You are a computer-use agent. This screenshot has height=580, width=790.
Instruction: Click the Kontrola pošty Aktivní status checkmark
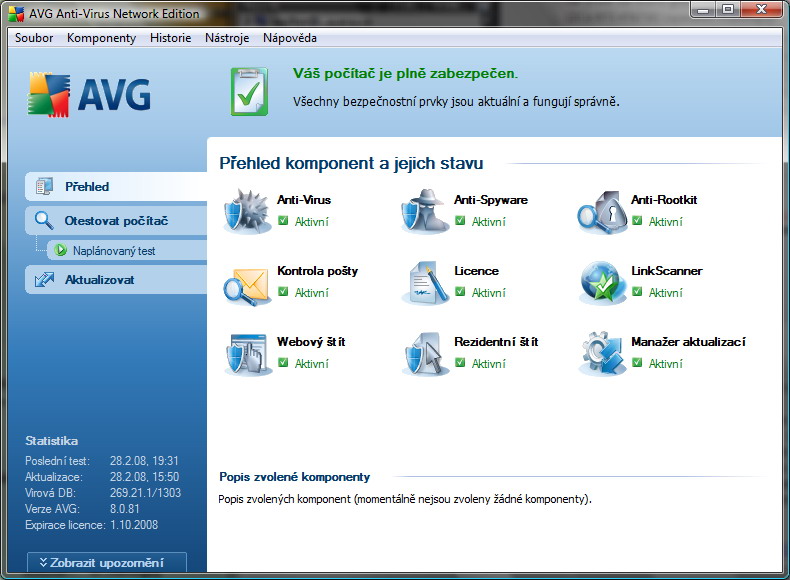(x=283, y=292)
